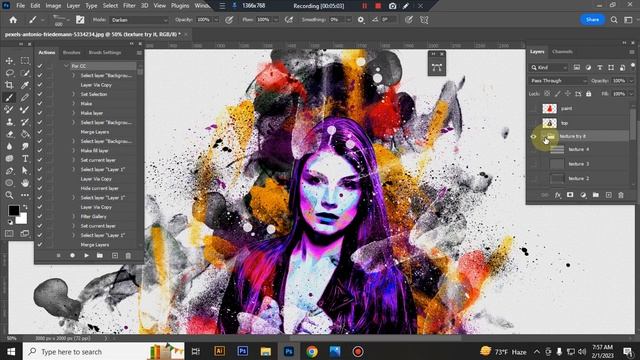Click the Share button
Viewport: 640px width, 360px height.
592,20
